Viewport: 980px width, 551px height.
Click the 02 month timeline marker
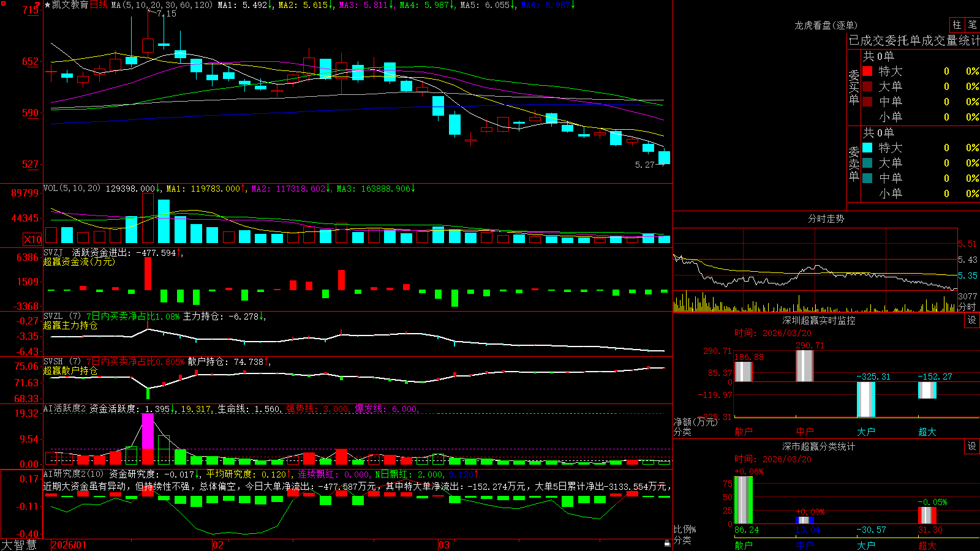pyautogui.click(x=218, y=545)
